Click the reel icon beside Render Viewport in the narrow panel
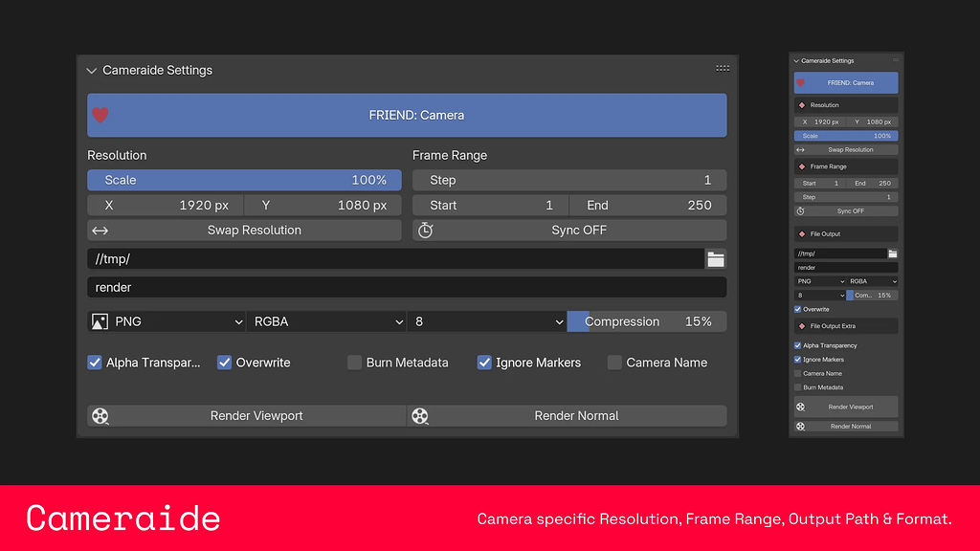The width and height of the screenshot is (980, 551). [801, 407]
